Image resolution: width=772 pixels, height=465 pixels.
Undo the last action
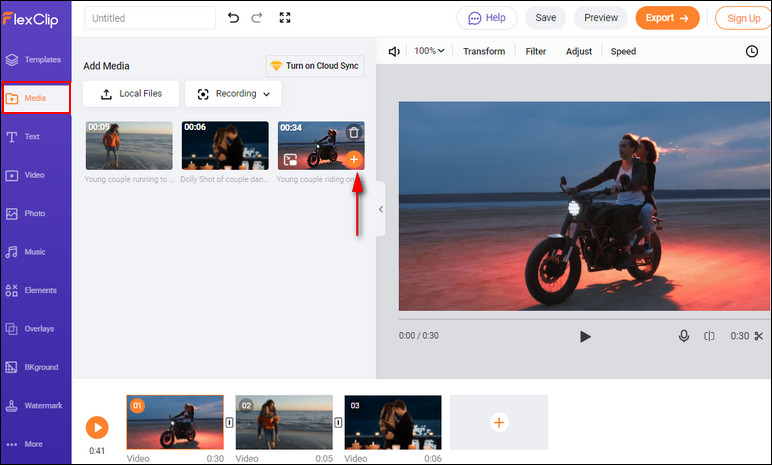point(233,18)
